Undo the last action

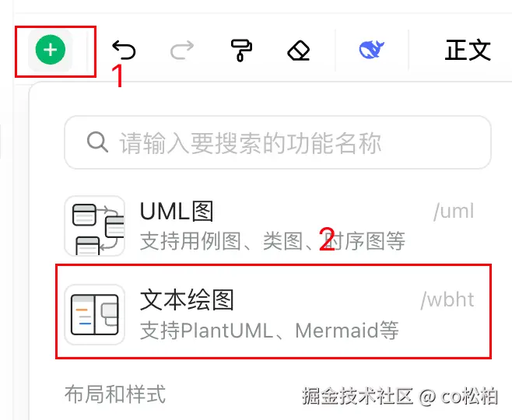tap(124, 50)
